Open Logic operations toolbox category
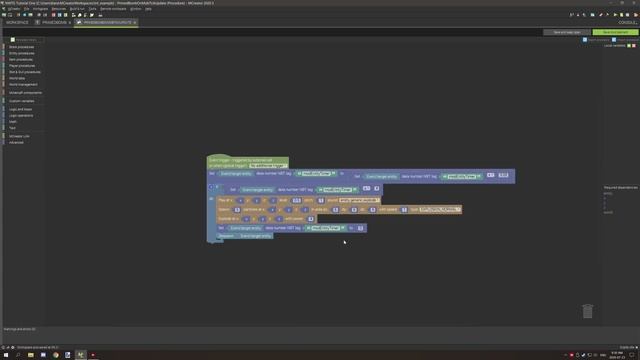 click(x=21, y=116)
